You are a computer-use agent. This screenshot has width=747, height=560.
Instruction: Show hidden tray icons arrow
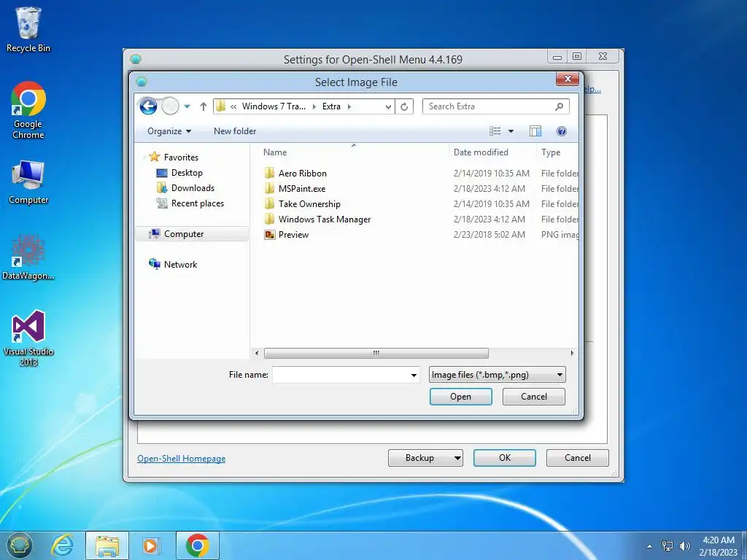pyautogui.click(x=649, y=546)
